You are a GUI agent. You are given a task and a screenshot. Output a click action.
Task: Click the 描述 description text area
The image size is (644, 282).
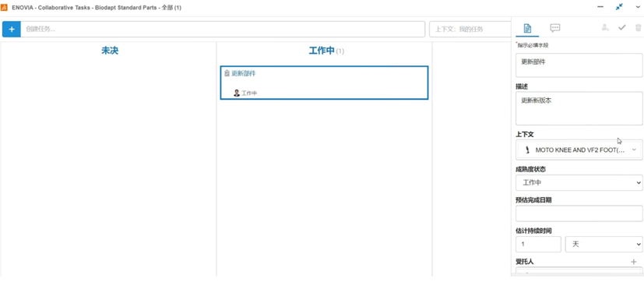pos(579,108)
